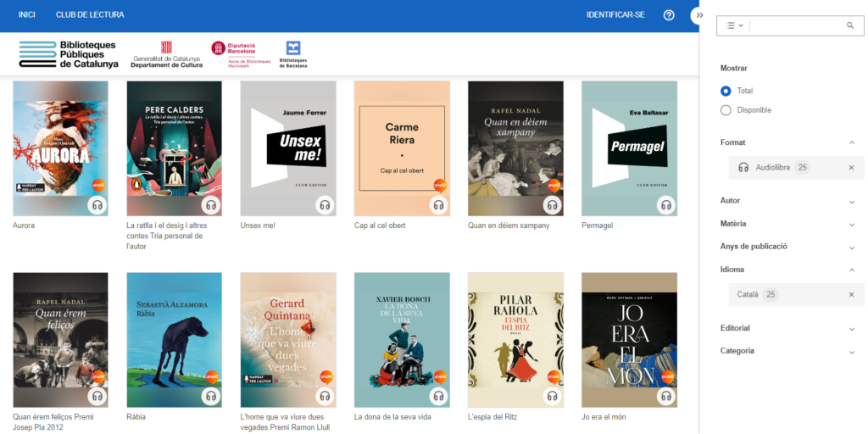The height and width of the screenshot is (434, 868).
Task: Collapse the Format filter section
Action: coord(851,142)
